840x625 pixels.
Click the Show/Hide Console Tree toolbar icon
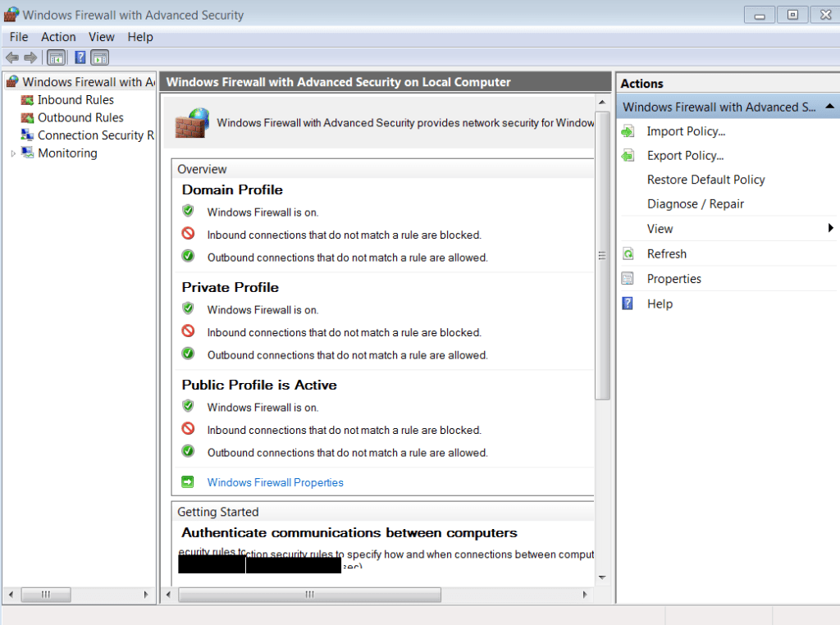[x=56, y=57]
